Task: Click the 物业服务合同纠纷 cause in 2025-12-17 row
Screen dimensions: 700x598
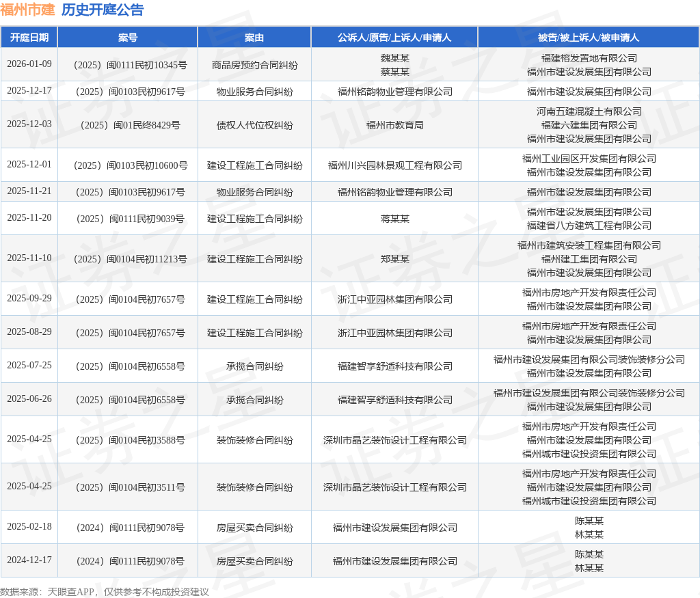Action: pyautogui.click(x=254, y=92)
